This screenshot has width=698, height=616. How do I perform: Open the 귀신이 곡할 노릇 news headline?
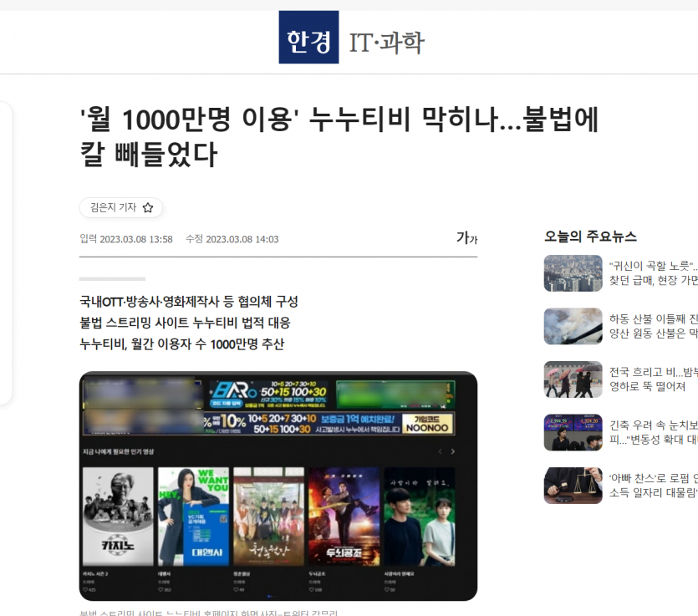pyautogui.click(x=653, y=272)
